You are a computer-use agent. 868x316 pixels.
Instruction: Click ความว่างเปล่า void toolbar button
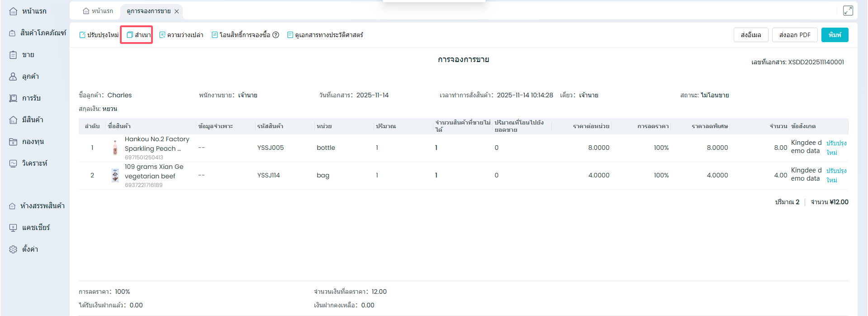coord(181,35)
